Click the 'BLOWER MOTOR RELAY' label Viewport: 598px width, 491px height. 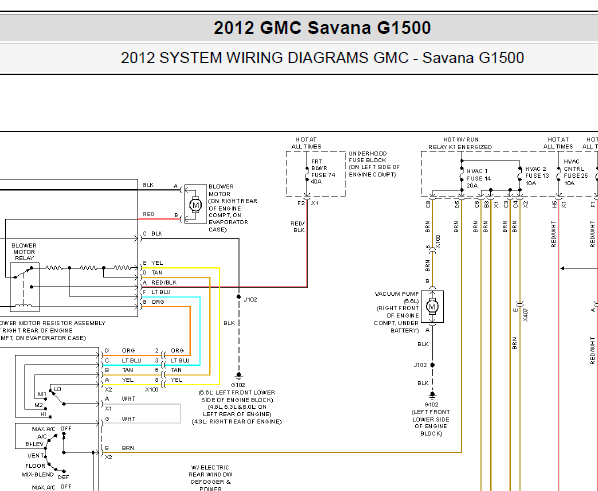click(24, 252)
